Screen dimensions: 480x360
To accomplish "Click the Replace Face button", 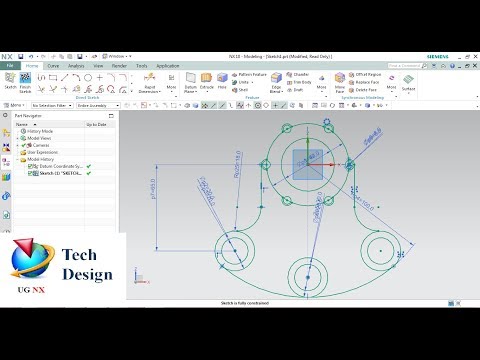I will pyautogui.click(x=364, y=82).
